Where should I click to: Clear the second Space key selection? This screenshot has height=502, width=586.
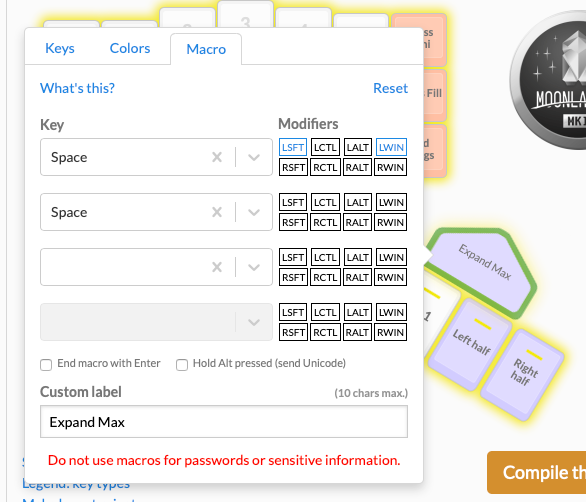pos(217,212)
